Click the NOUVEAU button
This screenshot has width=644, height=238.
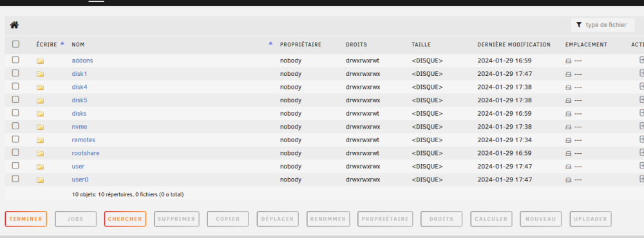[540, 219]
